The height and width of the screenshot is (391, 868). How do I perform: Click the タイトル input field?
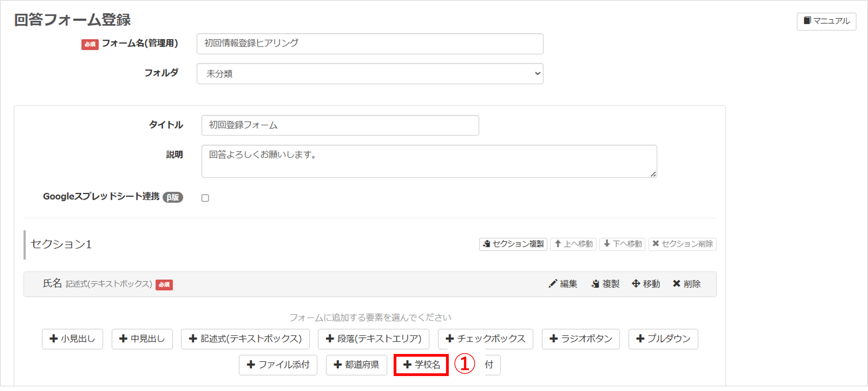point(340,125)
